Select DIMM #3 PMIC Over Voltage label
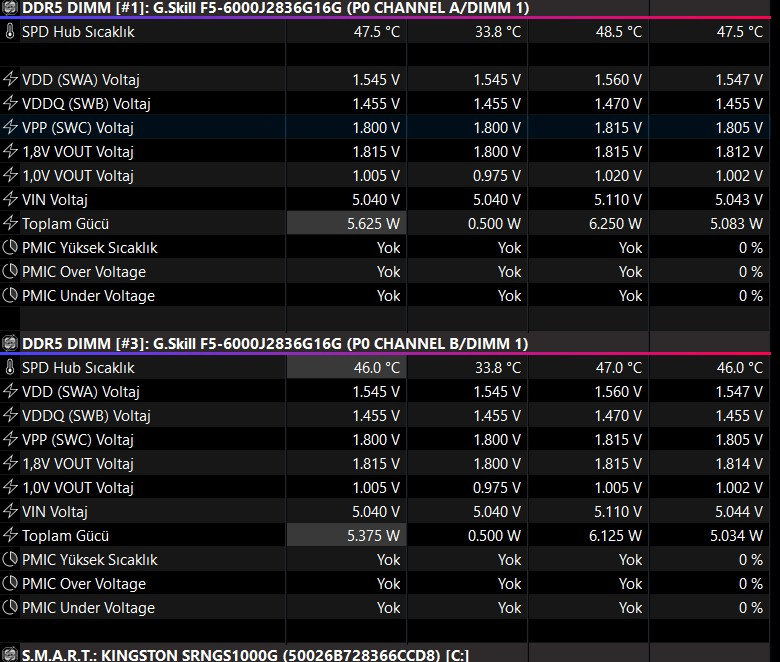 coord(84,584)
